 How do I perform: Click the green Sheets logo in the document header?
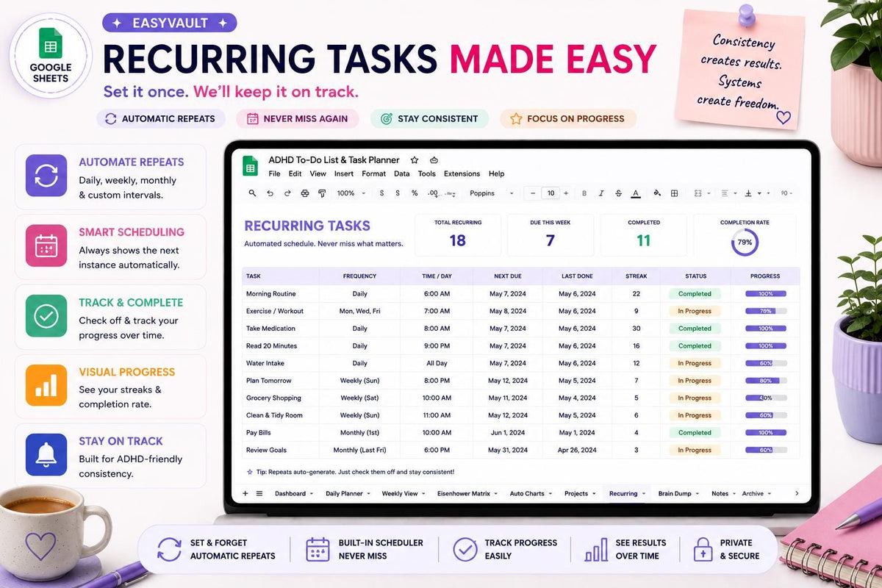coord(251,166)
